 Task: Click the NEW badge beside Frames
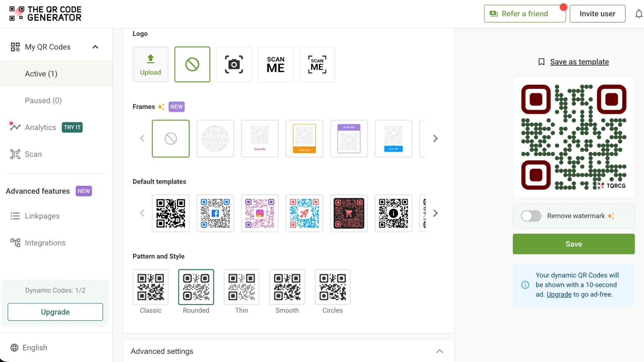(176, 107)
